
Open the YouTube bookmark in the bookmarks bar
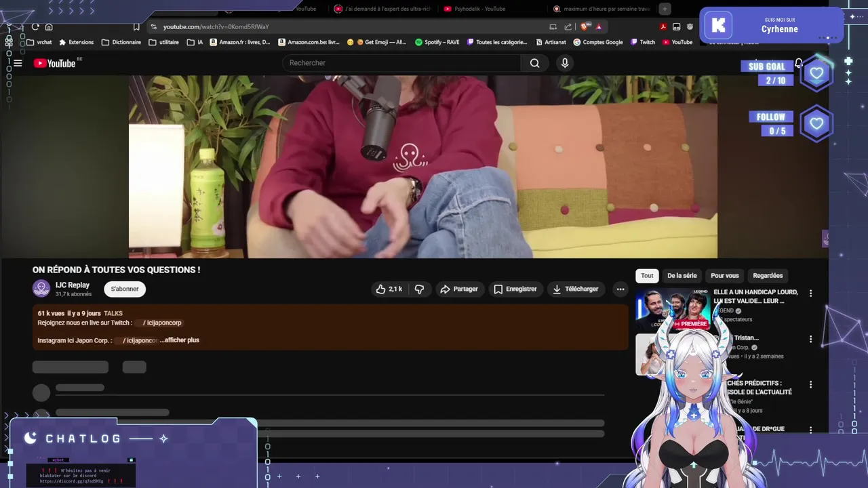click(677, 42)
